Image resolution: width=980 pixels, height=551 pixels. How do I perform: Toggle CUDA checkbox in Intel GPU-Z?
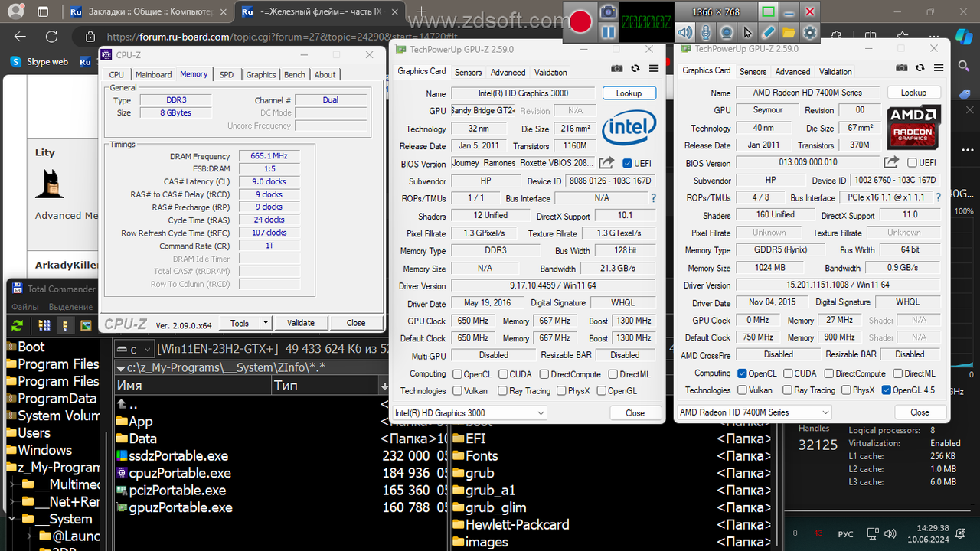[503, 374]
